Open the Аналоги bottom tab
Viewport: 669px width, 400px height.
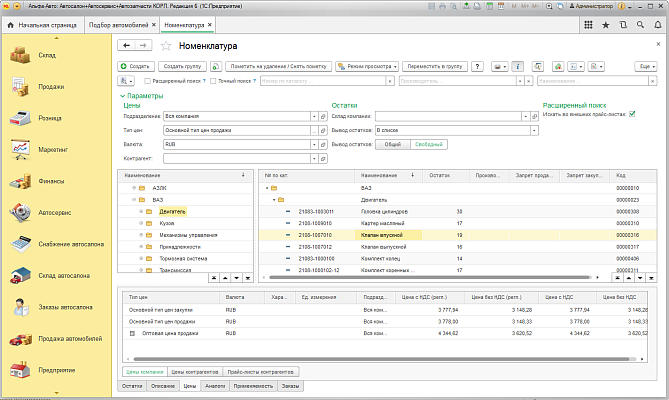[x=214, y=385]
